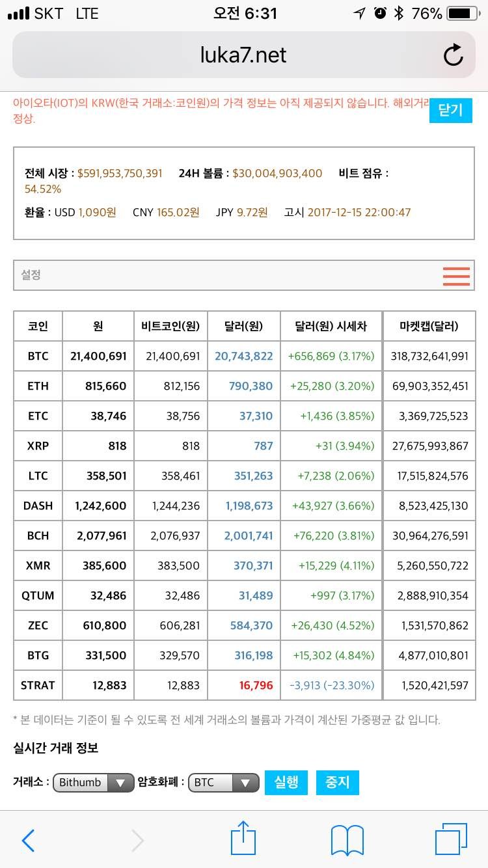Screen dimensions: 488x868
Task: Select the 달러(원) 시세차 column header
Action: (331, 326)
